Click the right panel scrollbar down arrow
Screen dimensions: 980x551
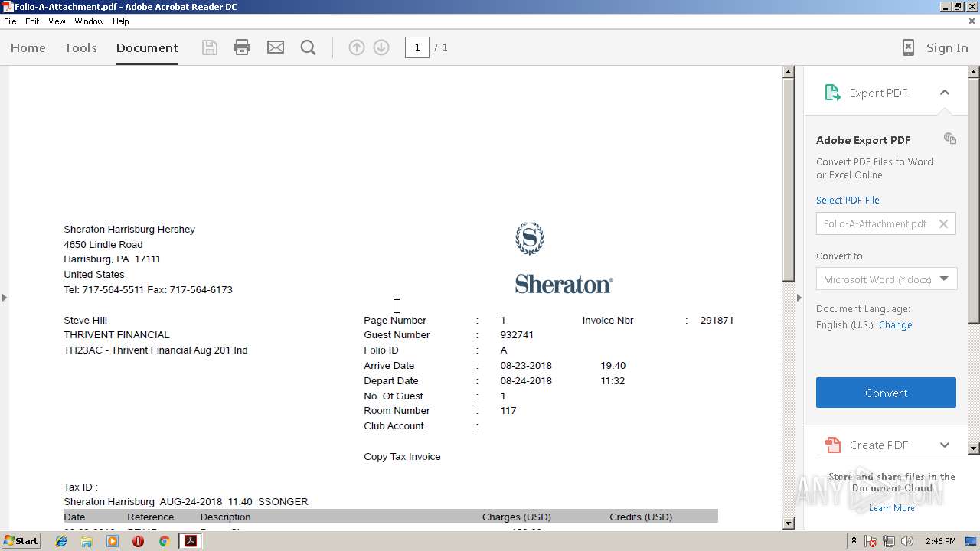[x=974, y=448]
